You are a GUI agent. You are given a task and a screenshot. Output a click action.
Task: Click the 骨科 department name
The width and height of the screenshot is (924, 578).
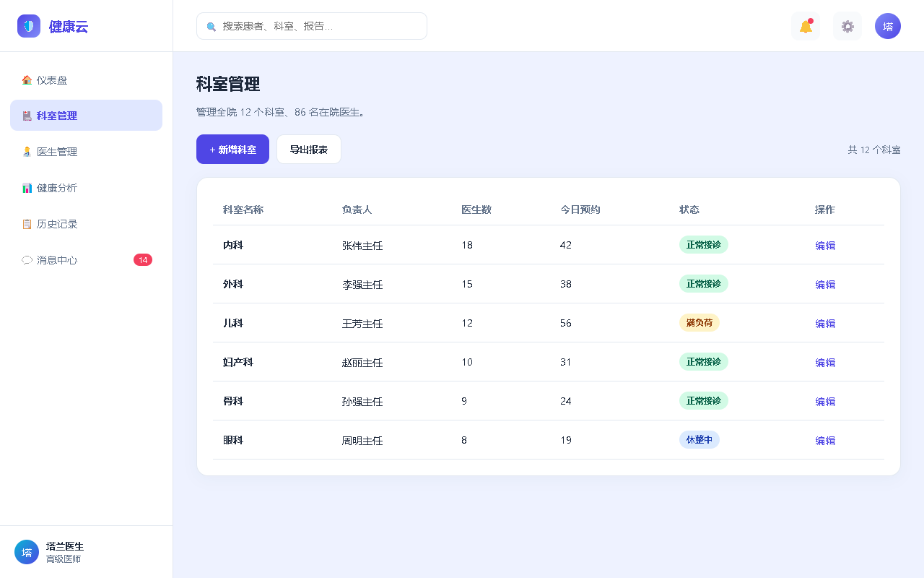click(233, 402)
